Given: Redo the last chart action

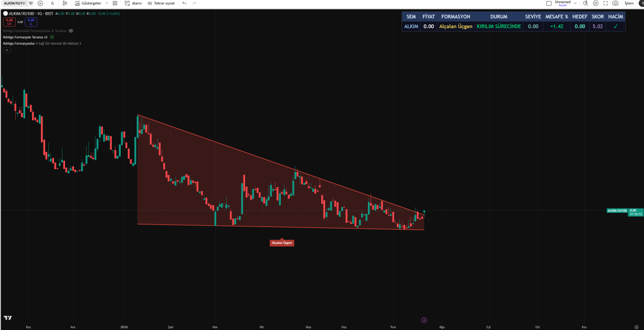Looking at the screenshot, I should tap(194, 3).
